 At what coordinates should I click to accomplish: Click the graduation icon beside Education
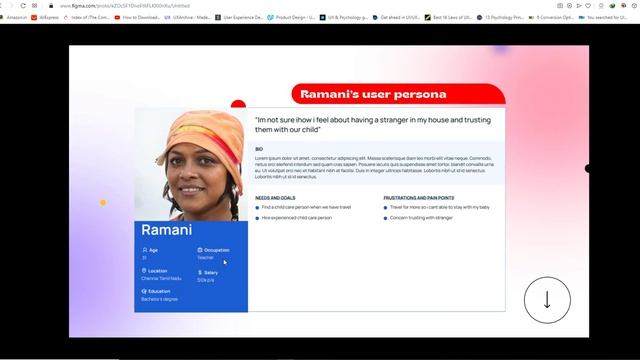pyautogui.click(x=144, y=291)
